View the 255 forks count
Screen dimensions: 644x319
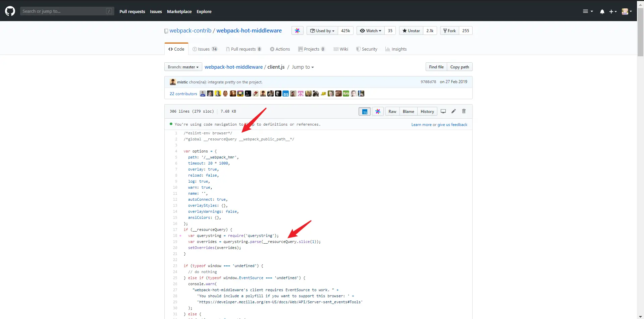pyautogui.click(x=466, y=30)
